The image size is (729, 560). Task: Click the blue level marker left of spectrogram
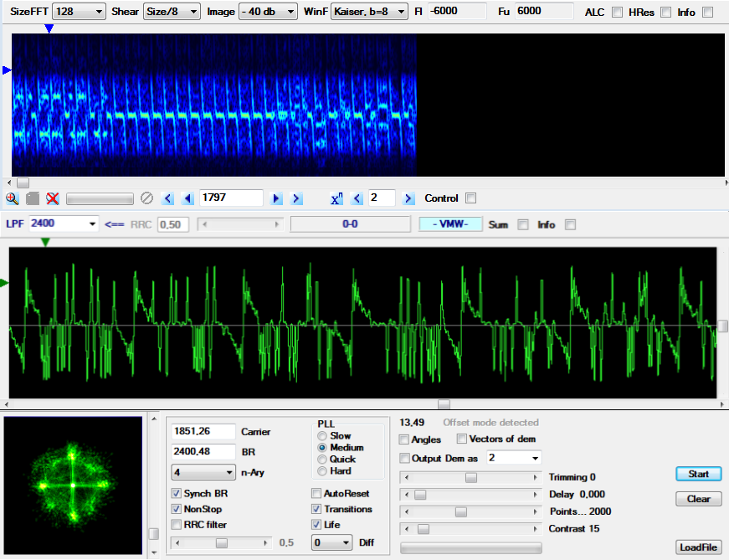[7, 70]
